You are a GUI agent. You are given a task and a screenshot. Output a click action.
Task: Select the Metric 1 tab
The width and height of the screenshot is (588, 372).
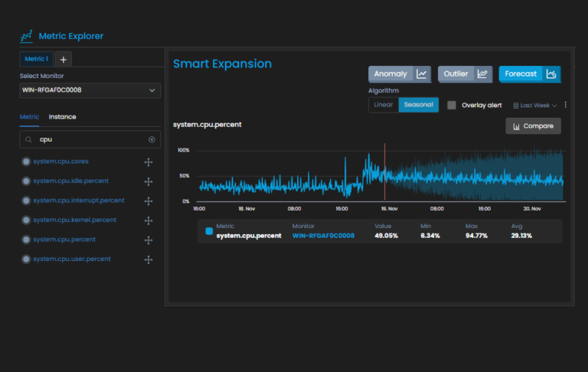pyautogui.click(x=36, y=59)
